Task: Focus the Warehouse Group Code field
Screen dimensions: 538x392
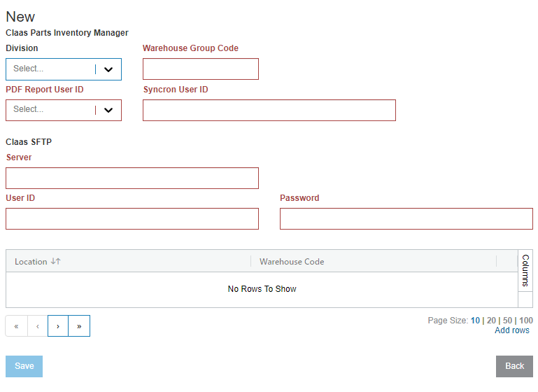Action: pyautogui.click(x=201, y=69)
